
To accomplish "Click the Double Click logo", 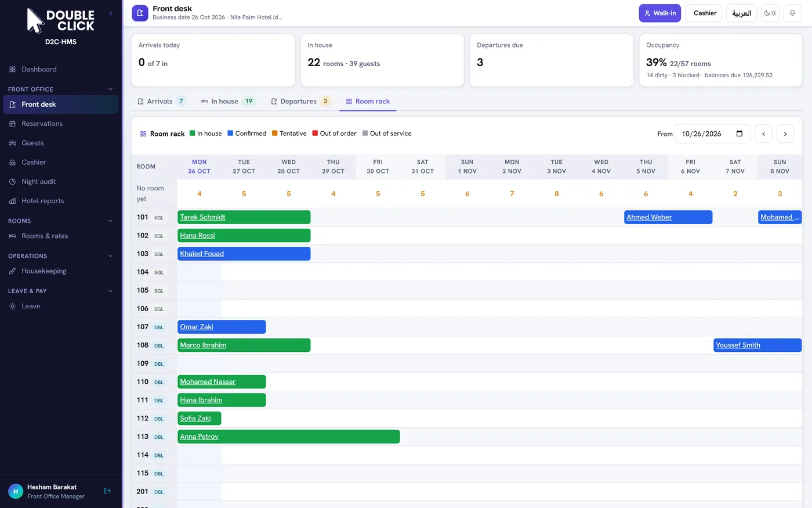I will 61,21.
